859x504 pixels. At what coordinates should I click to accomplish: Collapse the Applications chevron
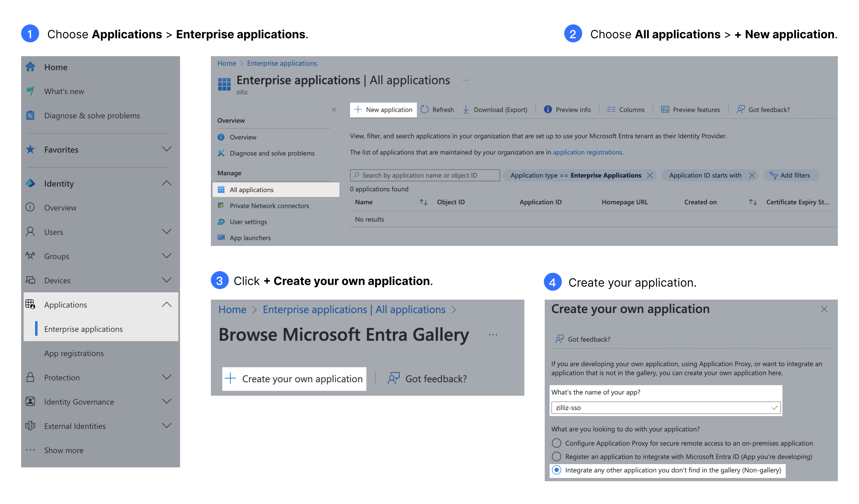tap(167, 304)
